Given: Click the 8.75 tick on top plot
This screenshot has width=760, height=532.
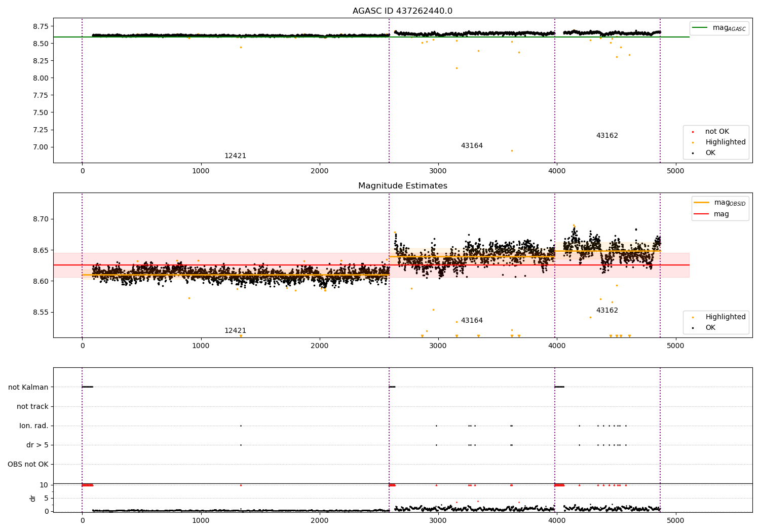Looking at the screenshot, I should (x=40, y=26).
